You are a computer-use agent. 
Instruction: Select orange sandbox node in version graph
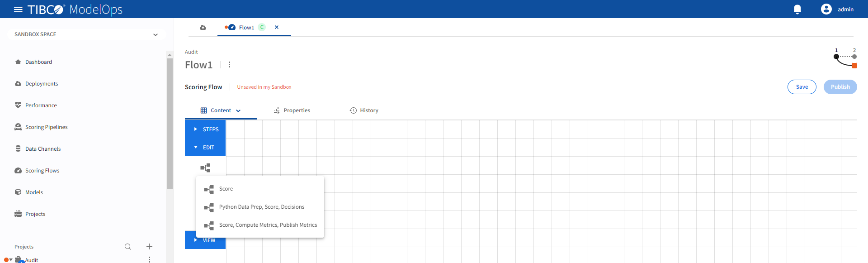[854, 66]
